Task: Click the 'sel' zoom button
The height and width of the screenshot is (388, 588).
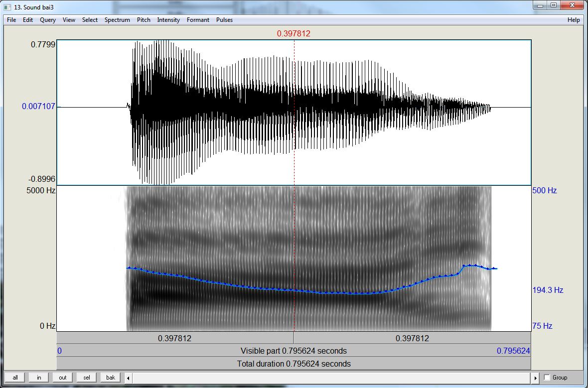Action: pos(87,378)
